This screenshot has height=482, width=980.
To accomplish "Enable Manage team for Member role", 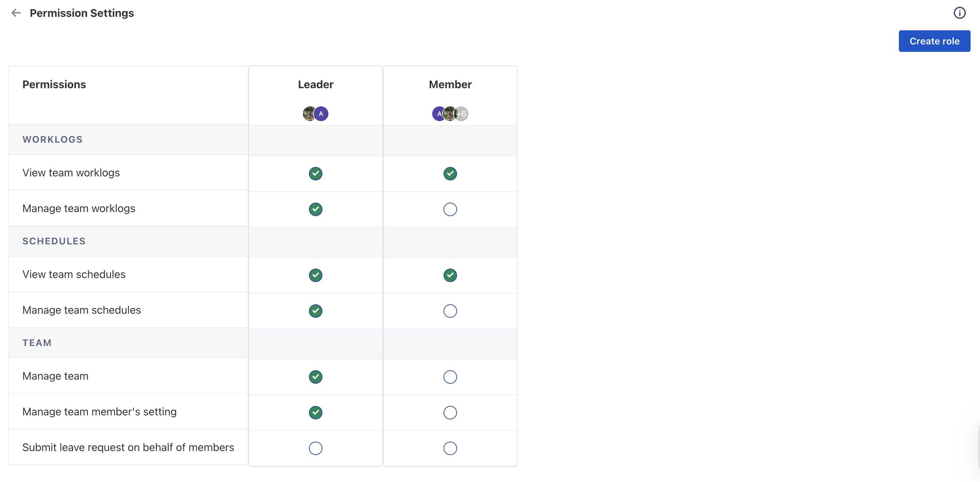I will pos(450,377).
